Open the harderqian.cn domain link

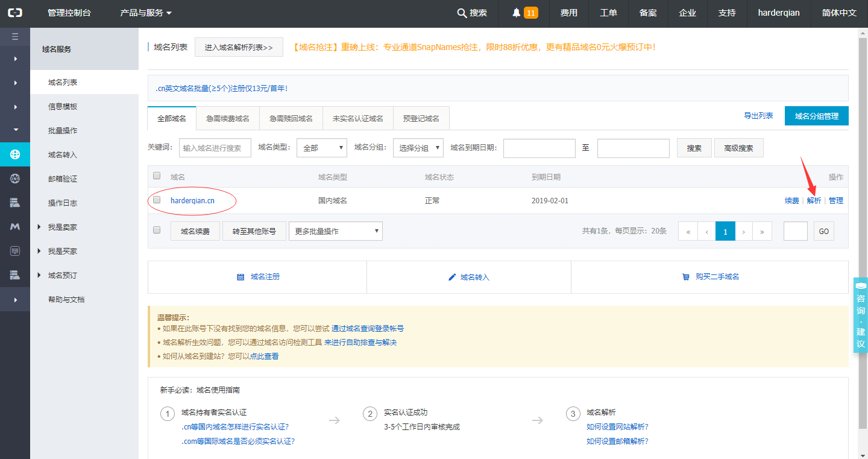click(193, 200)
